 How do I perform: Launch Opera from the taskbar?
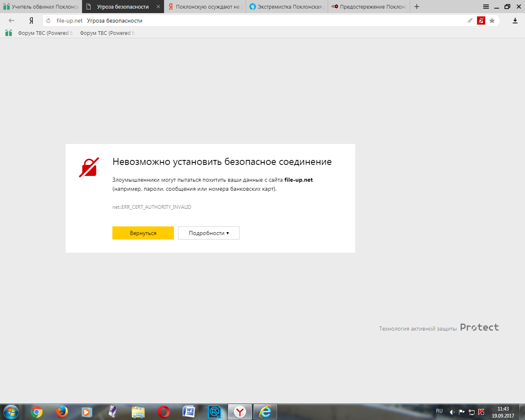[163, 411]
